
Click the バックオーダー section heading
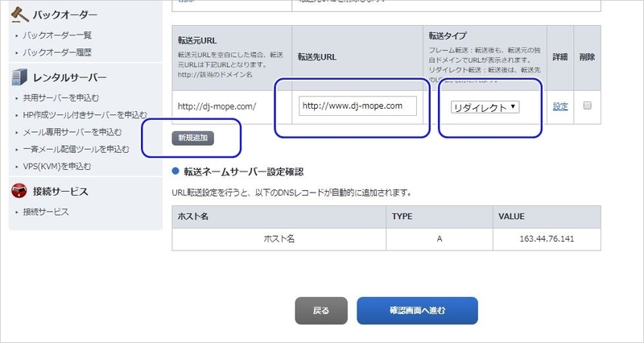65,15
